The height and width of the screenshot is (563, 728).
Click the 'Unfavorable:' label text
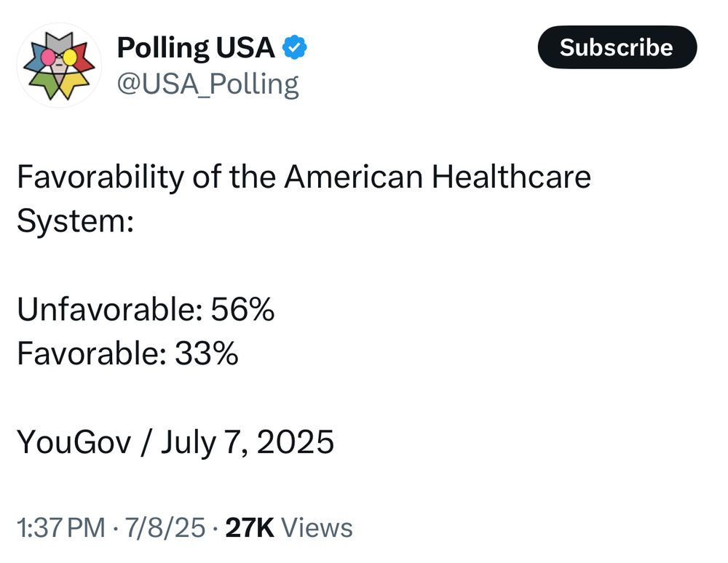[110, 309]
